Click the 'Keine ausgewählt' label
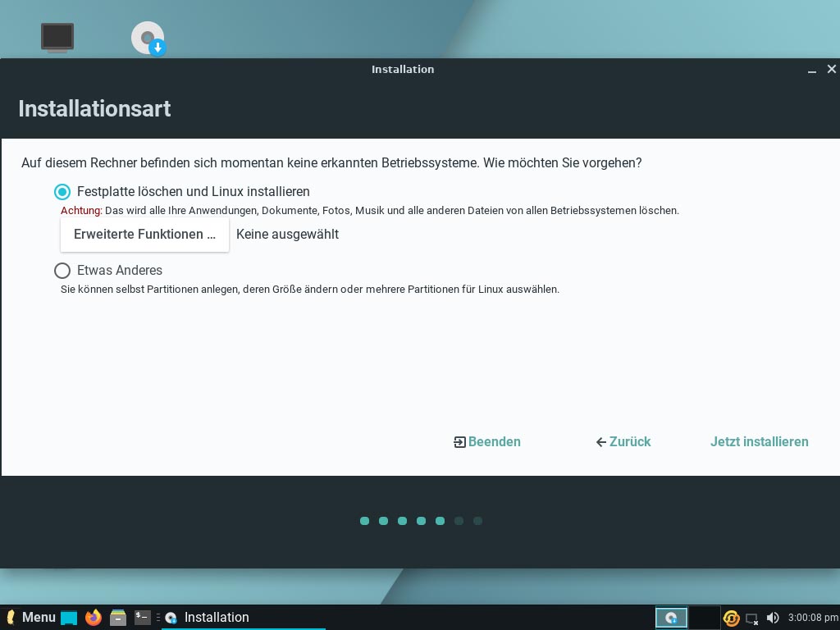The height and width of the screenshot is (630, 840). point(287,234)
